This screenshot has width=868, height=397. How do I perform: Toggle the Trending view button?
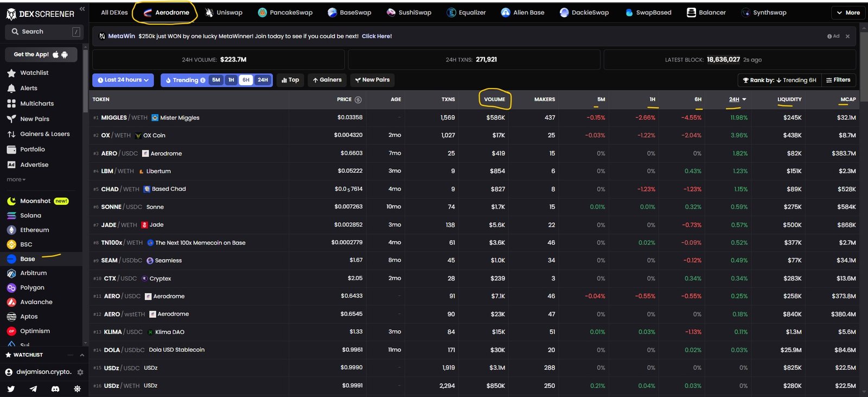click(x=185, y=80)
